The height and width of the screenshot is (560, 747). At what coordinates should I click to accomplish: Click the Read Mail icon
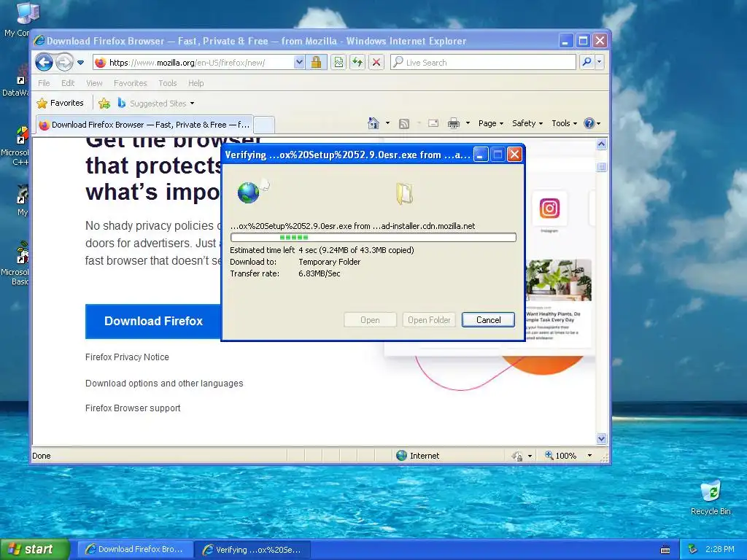click(433, 124)
